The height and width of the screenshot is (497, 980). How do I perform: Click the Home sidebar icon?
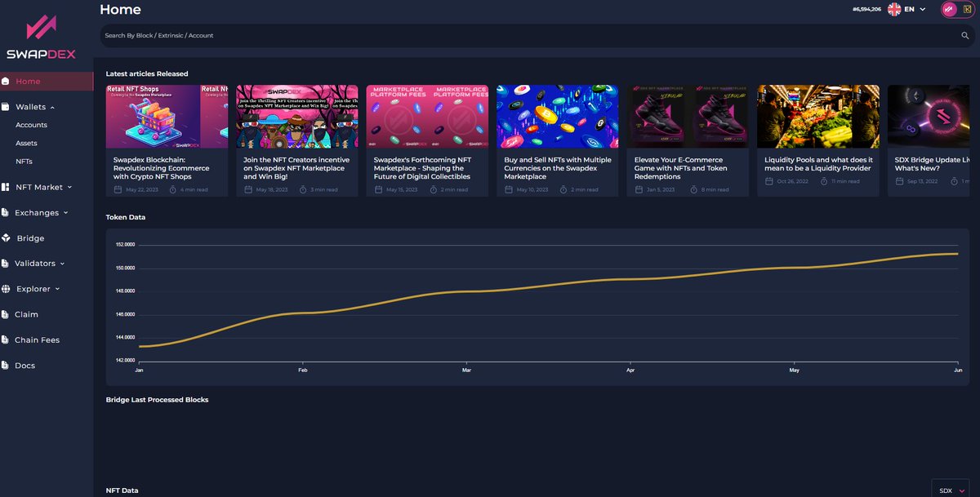6,82
